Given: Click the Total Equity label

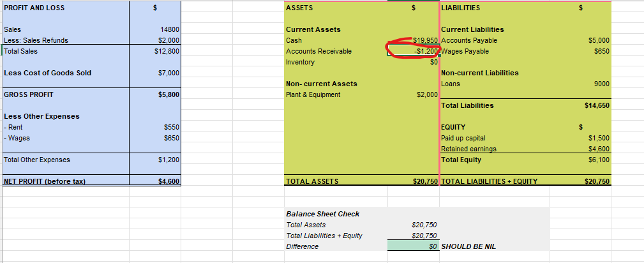Looking at the screenshot, I should pos(461,160).
